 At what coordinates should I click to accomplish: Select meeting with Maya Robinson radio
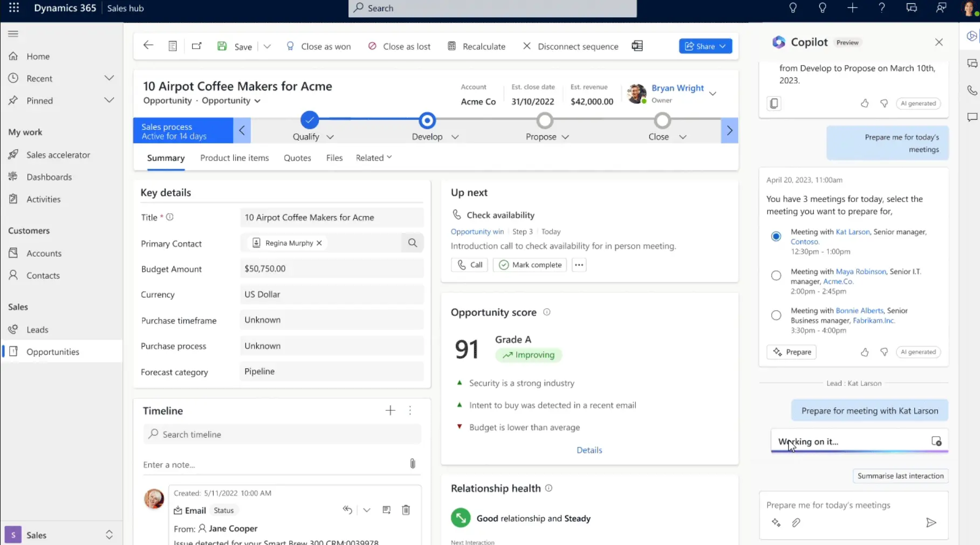(776, 275)
